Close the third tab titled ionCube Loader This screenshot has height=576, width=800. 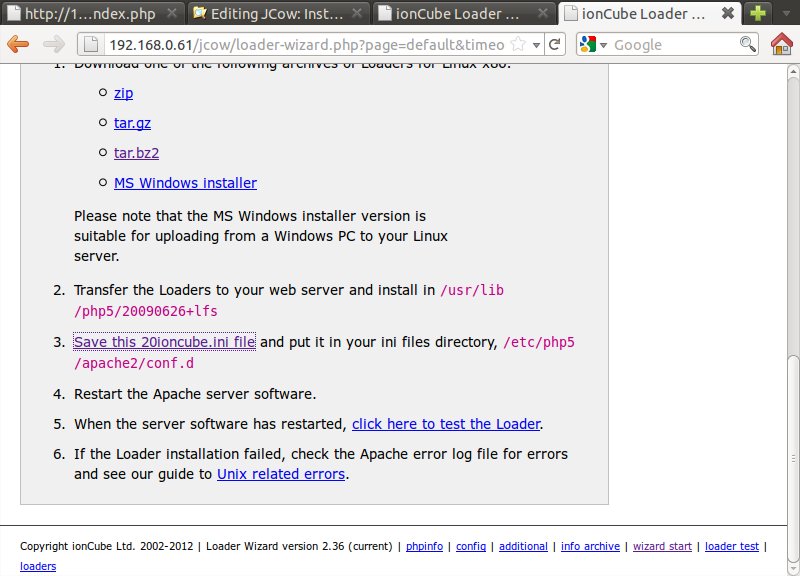pyautogui.click(x=543, y=13)
